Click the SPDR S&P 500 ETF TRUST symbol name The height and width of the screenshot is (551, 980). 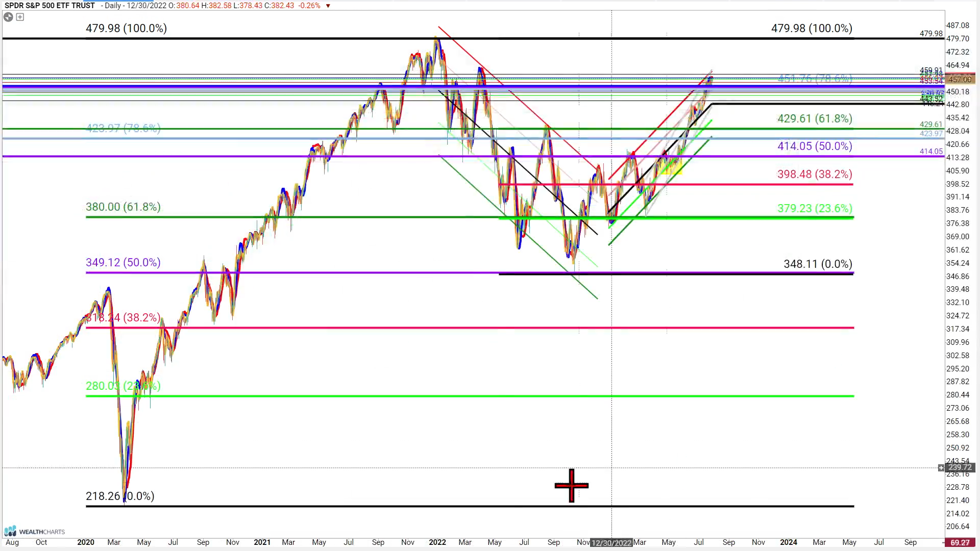pyautogui.click(x=50, y=6)
